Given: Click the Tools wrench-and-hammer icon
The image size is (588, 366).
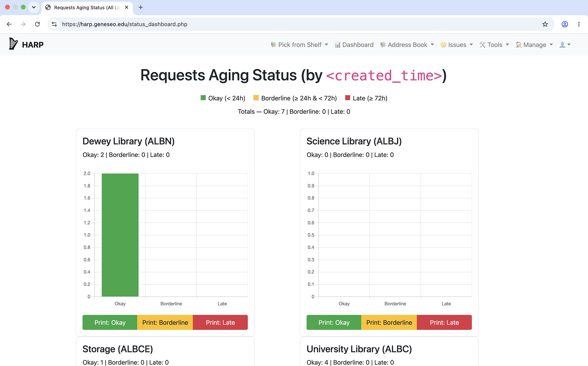Looking at the screenshot, I should 482,45.
